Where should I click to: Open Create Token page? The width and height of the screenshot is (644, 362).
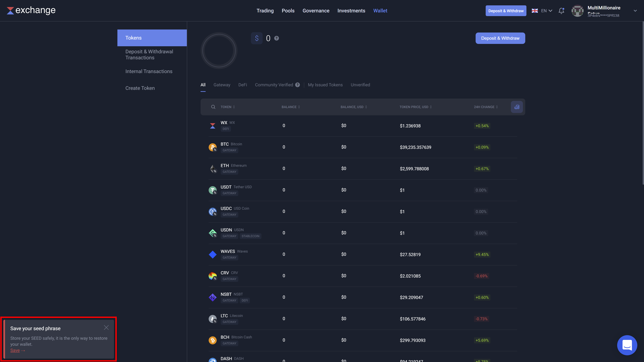pyautogui.click(x=140, y=88)
